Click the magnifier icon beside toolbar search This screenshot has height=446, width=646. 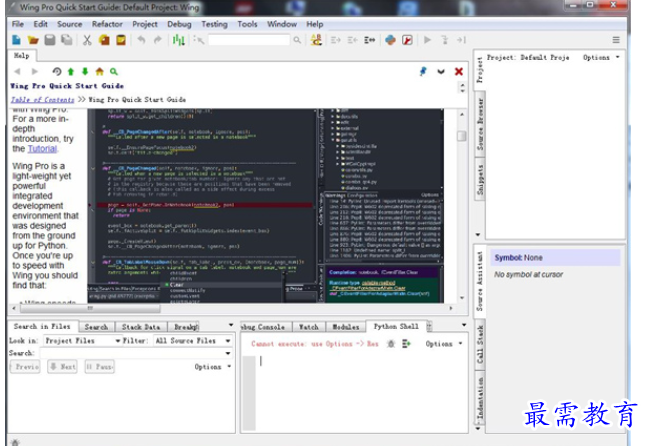click(x=297, y=40)
